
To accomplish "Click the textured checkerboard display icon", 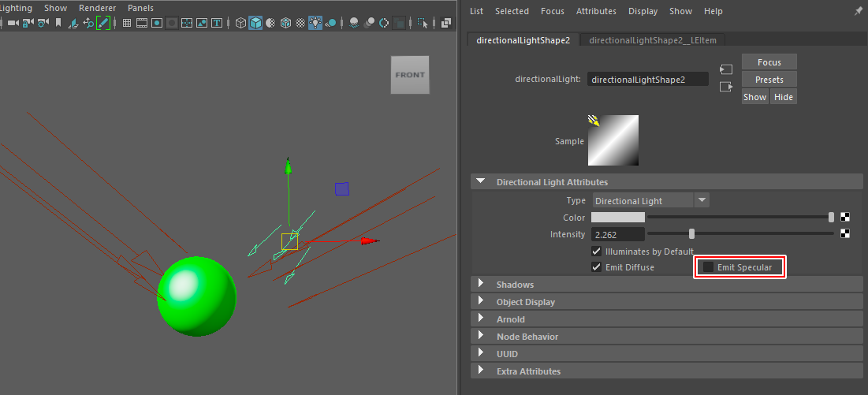I will tap(300, 23).
